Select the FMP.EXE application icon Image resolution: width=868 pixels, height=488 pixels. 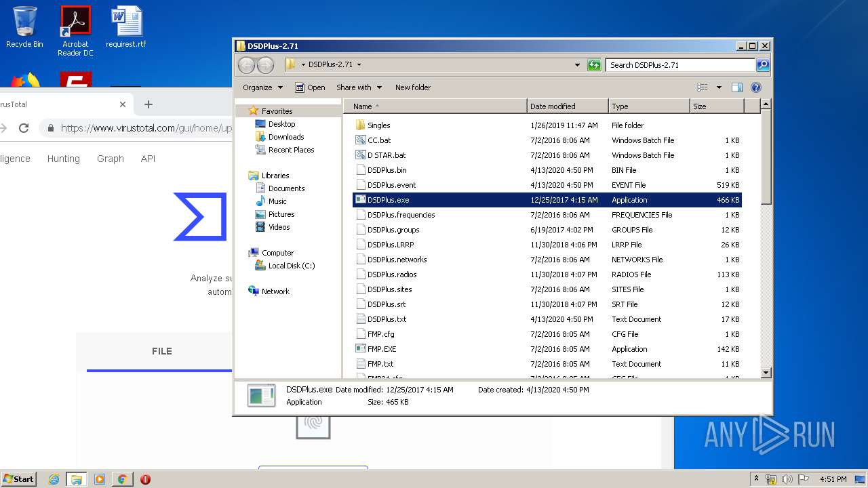tap(361, 349)
